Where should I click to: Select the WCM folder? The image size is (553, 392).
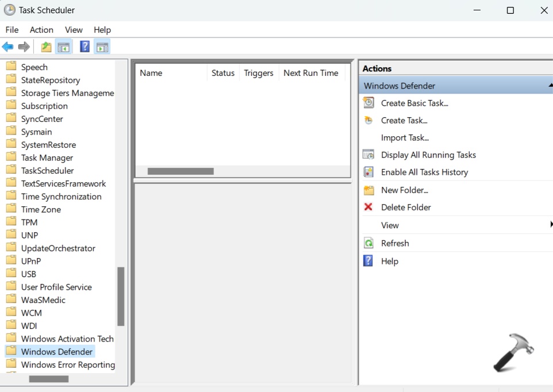[32, 313]
